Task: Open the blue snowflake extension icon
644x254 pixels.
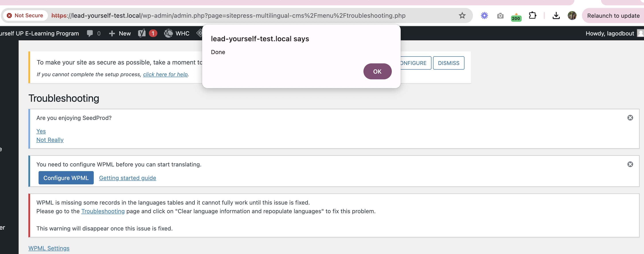Action: tap(484, 16)
